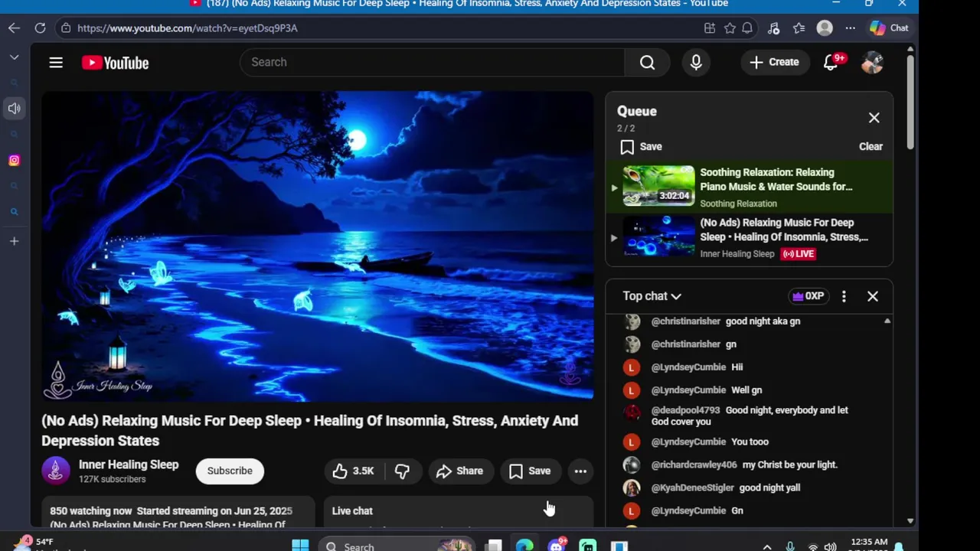Start voice search with microphone icon
980x551 pixels.
point(696,62)
